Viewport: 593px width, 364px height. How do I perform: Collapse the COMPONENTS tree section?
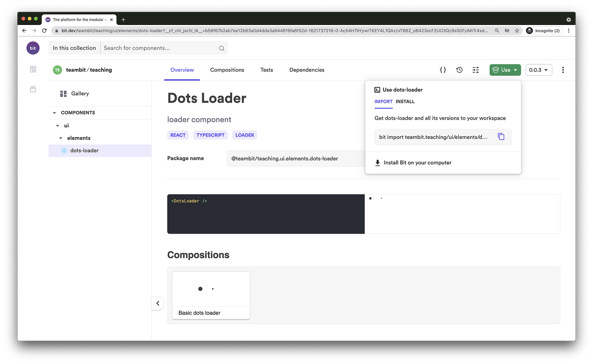tap(54, 113)
